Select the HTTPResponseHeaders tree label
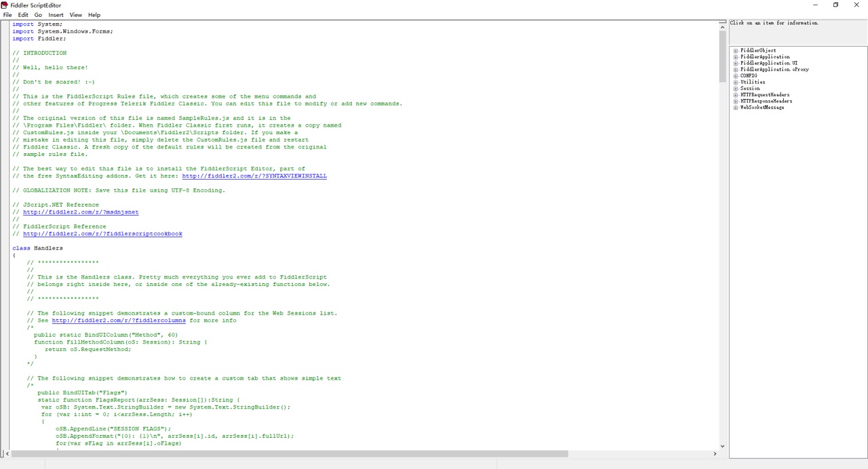Image resolution: width=868 pixels, height=469 pixels. [766, 101]
